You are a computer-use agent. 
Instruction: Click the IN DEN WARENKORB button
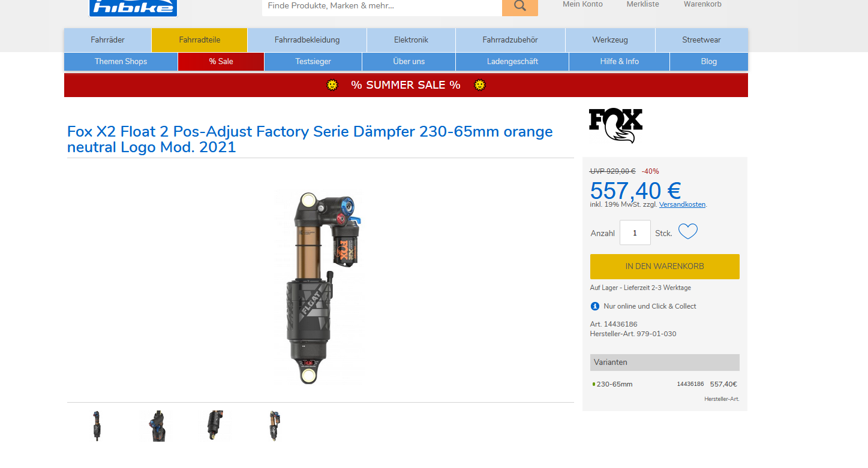665,267
